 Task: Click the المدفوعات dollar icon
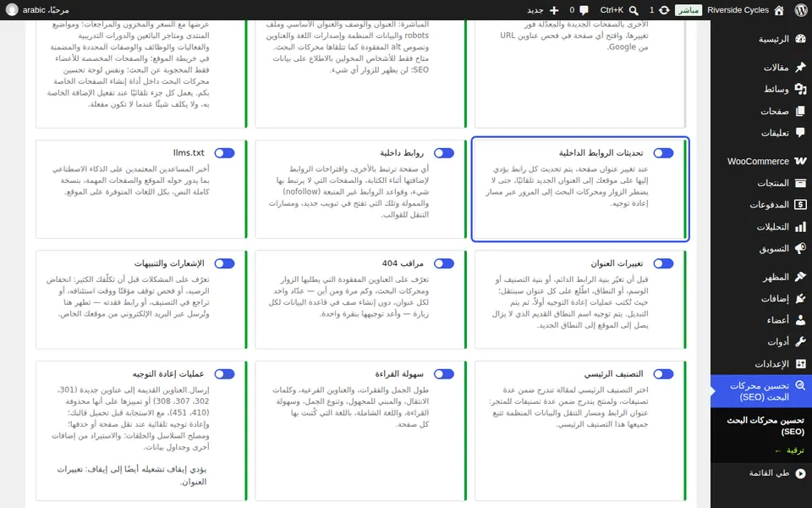click(801, 205)
